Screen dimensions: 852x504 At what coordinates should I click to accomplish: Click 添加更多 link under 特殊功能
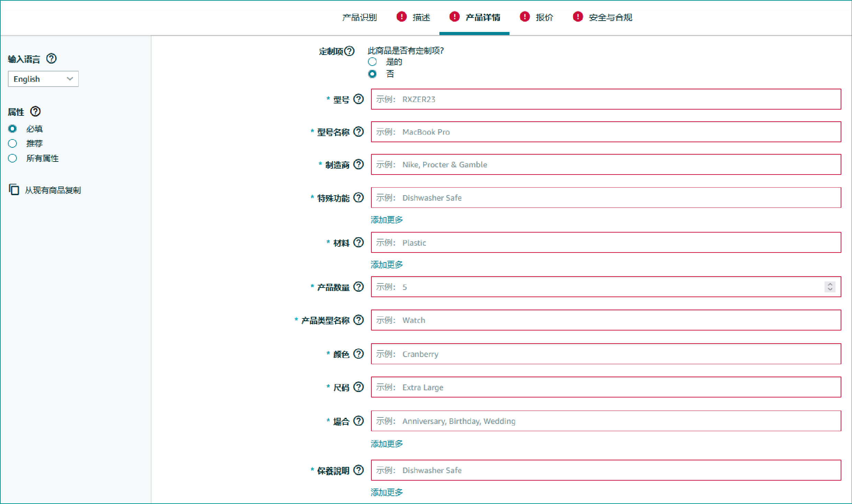[x=387, y=220]
